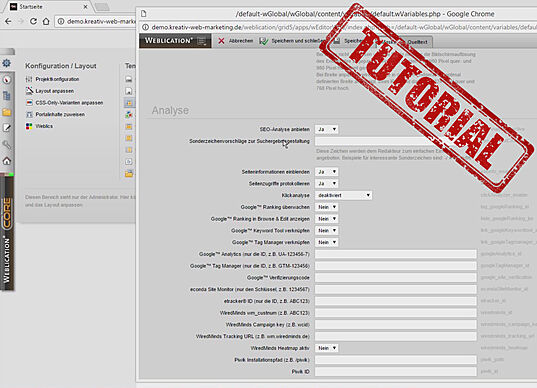Click the Portalinhalte zuweisen icon

click(x=29, y=114)
